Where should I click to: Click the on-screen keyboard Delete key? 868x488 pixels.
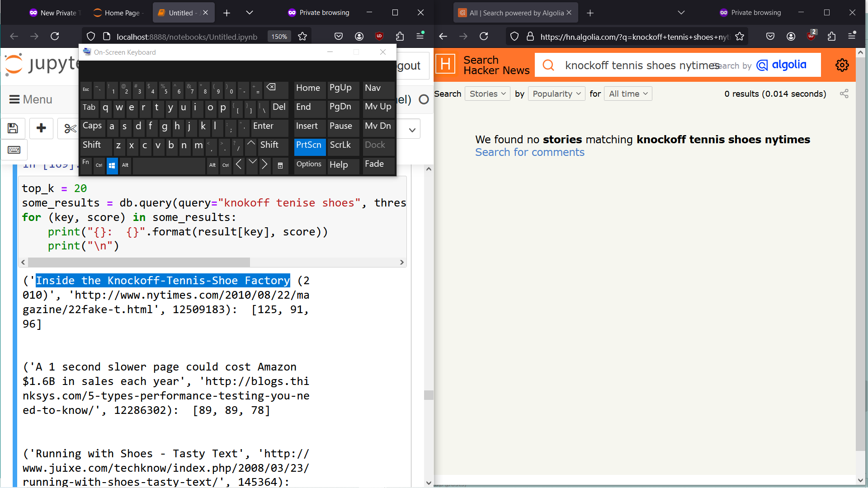(279, 107)
